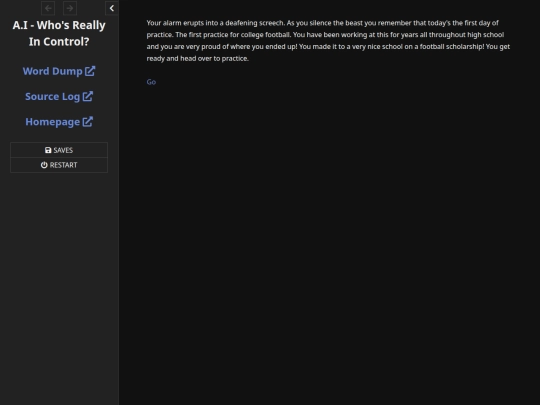Viewport: 540px width, 405px height.
Task: Click the opening passage about the alarm
Action: point(328,41)
